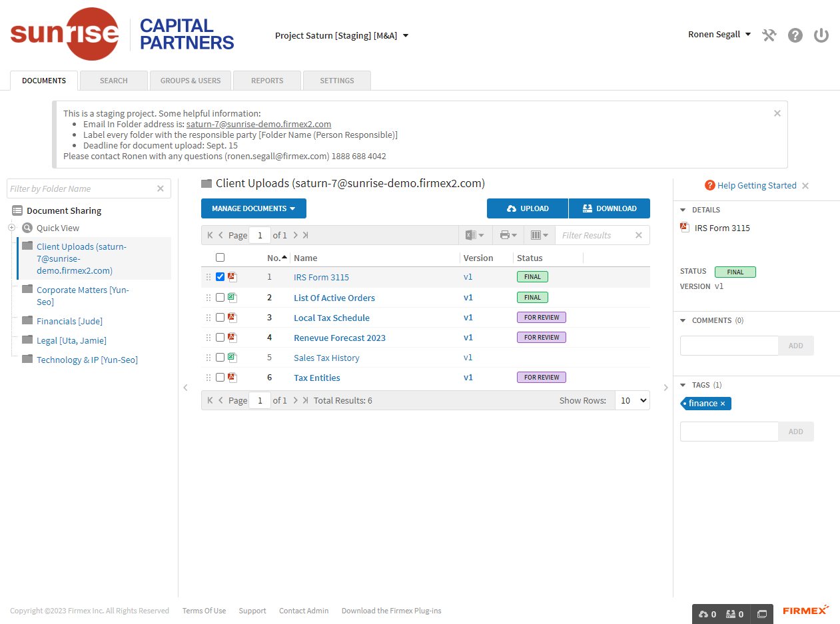Click the PDF icon beside IRS Form 3115 details
This screenshot has height=624, width=840.
coord(684,227)
